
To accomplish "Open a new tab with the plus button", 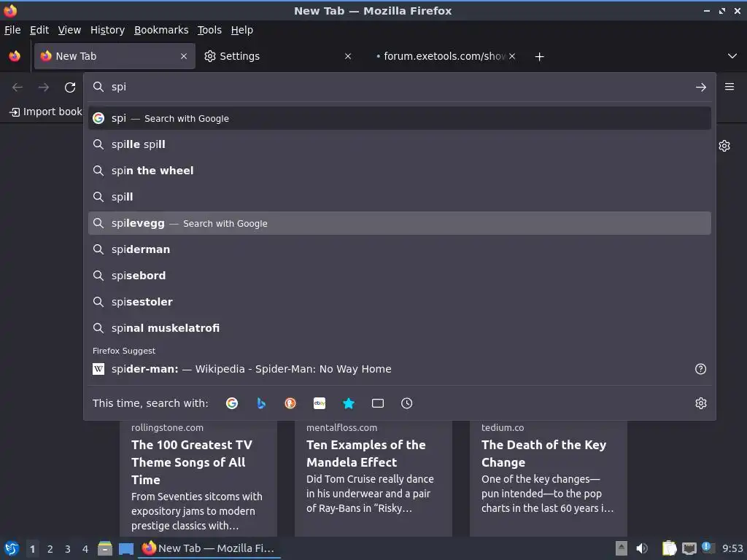I will click(539, 57).
